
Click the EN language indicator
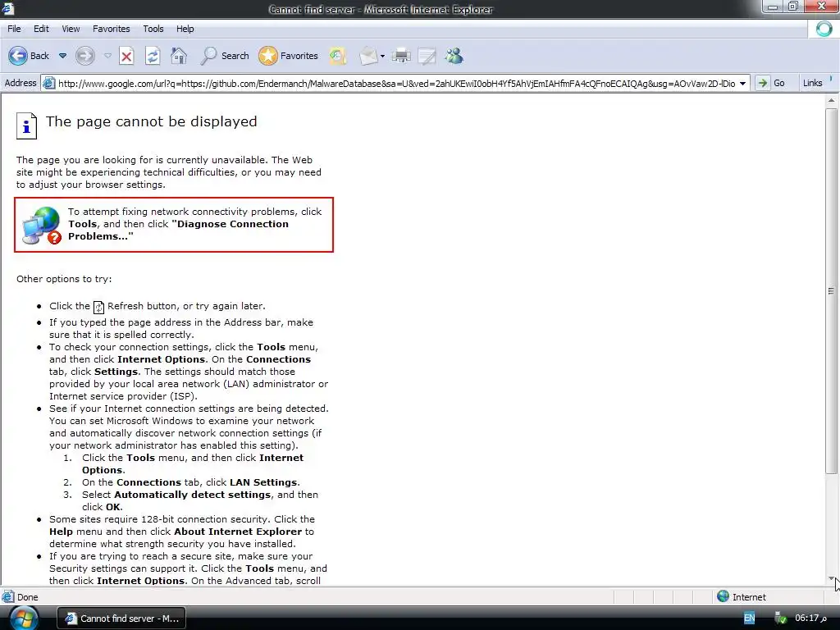point(749,619)
